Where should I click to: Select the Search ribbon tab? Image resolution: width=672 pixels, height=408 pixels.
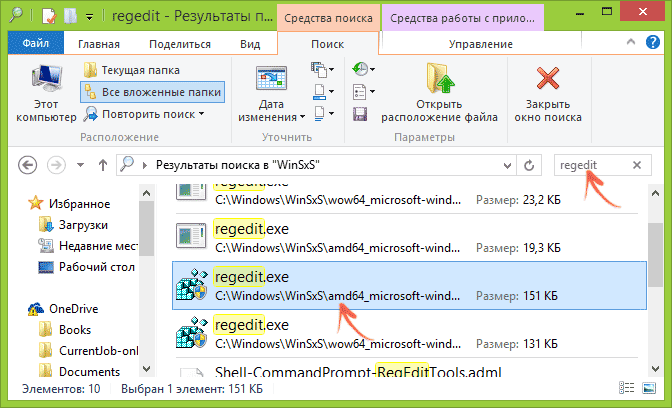point(327,44)
